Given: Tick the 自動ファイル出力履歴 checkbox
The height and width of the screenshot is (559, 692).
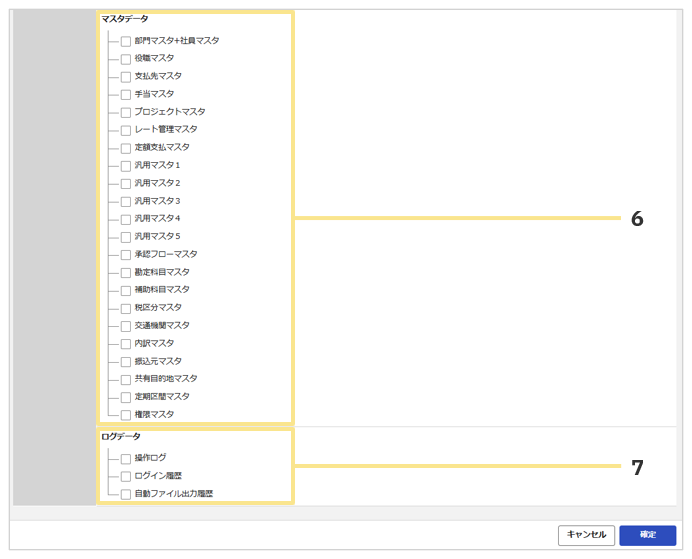Looking at the screenshot, I should pyautogui.click(x=126, y=494).
